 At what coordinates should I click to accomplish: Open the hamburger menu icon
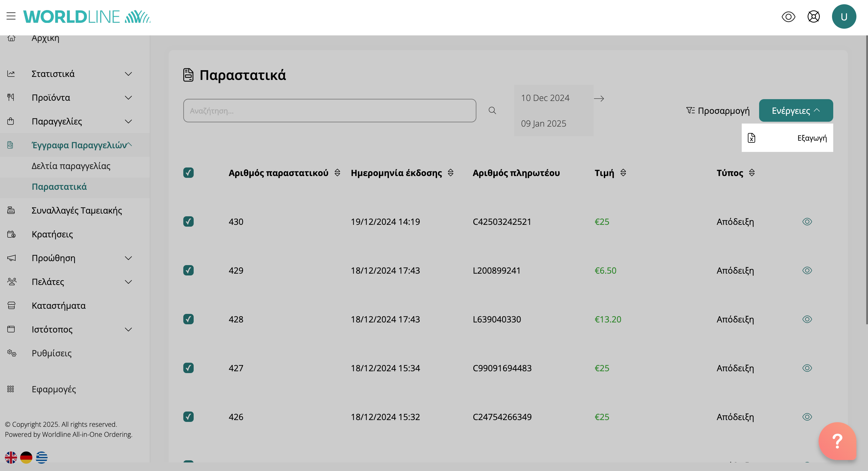tap(11, 16)
